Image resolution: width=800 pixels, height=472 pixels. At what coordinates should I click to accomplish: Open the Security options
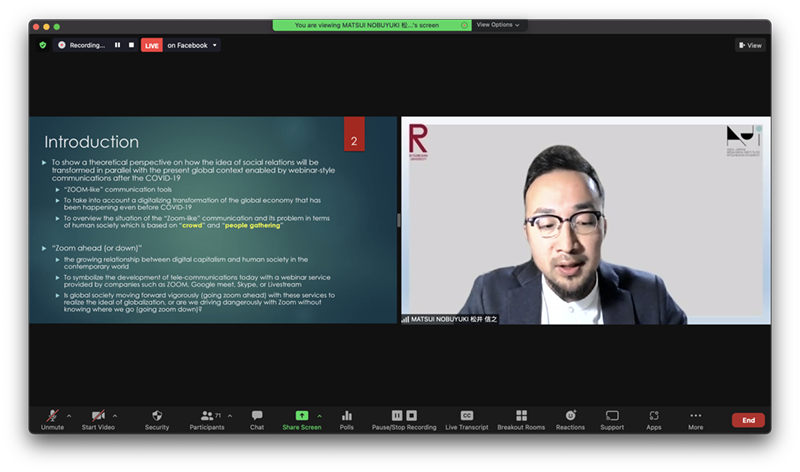pos(157,417)
